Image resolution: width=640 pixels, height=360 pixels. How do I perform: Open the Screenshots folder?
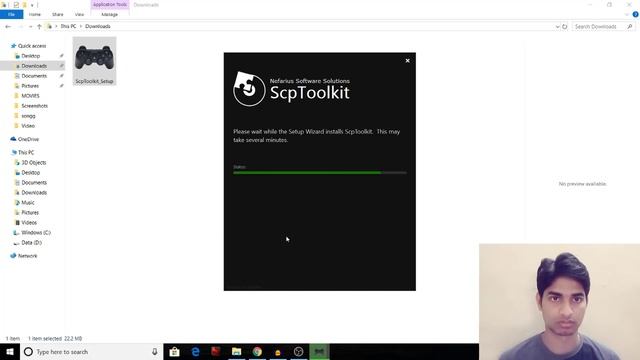click(x=34, y=106)
